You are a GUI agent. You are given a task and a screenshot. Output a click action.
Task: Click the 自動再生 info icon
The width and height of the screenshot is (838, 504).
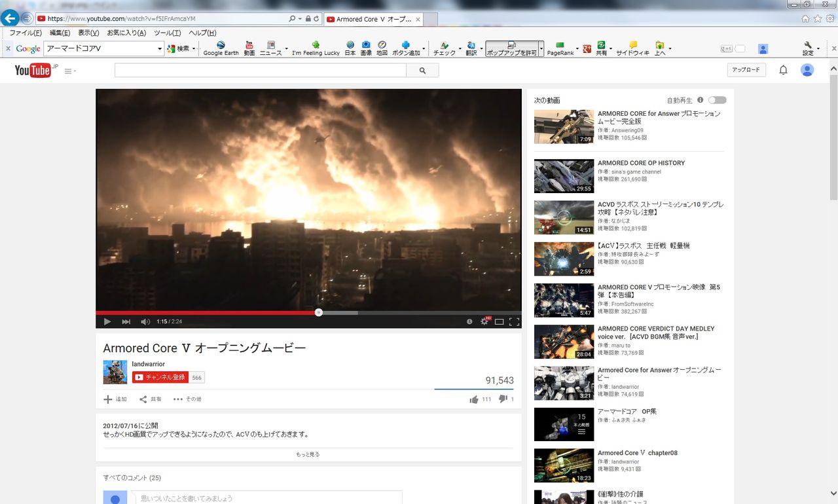tap(700, 100)
